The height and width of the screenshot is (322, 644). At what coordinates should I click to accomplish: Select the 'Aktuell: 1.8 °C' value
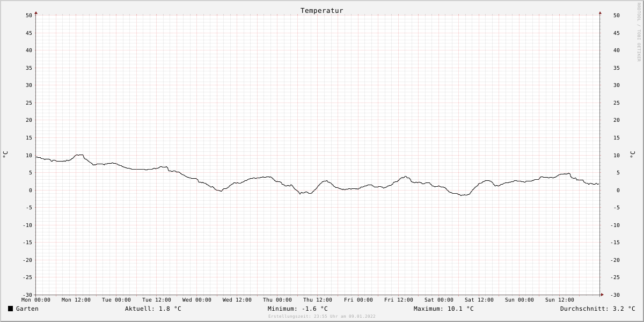[x=153, y=309]
